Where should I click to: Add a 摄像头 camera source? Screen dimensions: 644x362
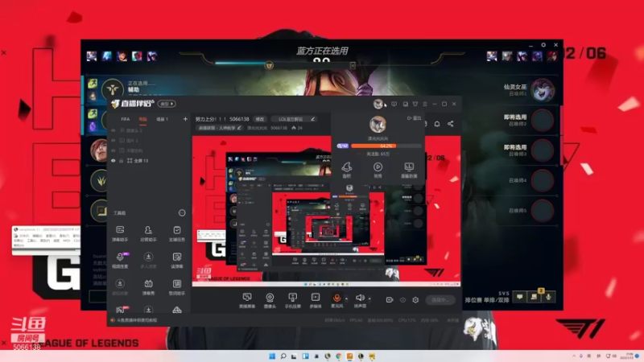point(270,300)
